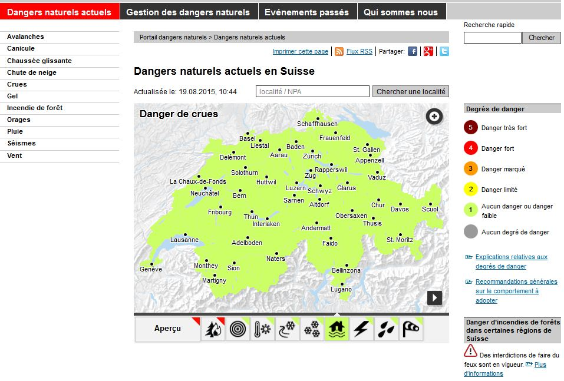Click the play arrow on the map
564x381 pixels.
[434, 298]
